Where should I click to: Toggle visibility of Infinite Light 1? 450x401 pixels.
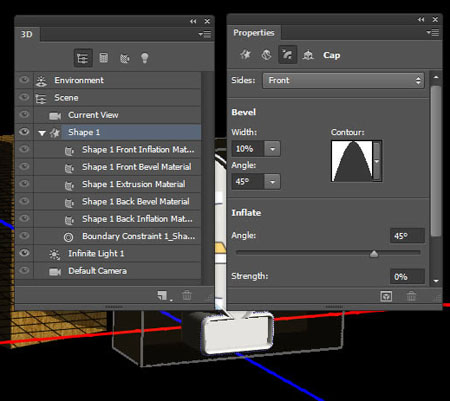[24, 253]
